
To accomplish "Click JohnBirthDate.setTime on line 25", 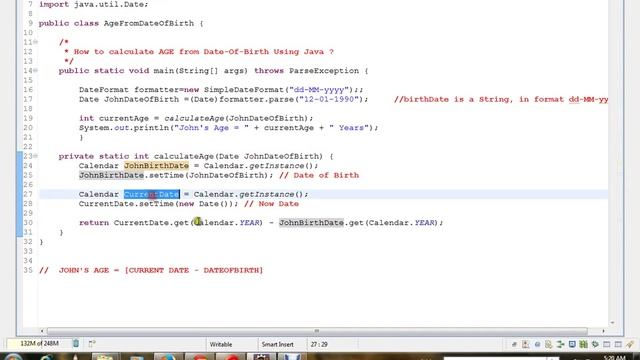I will pos(131,175).
